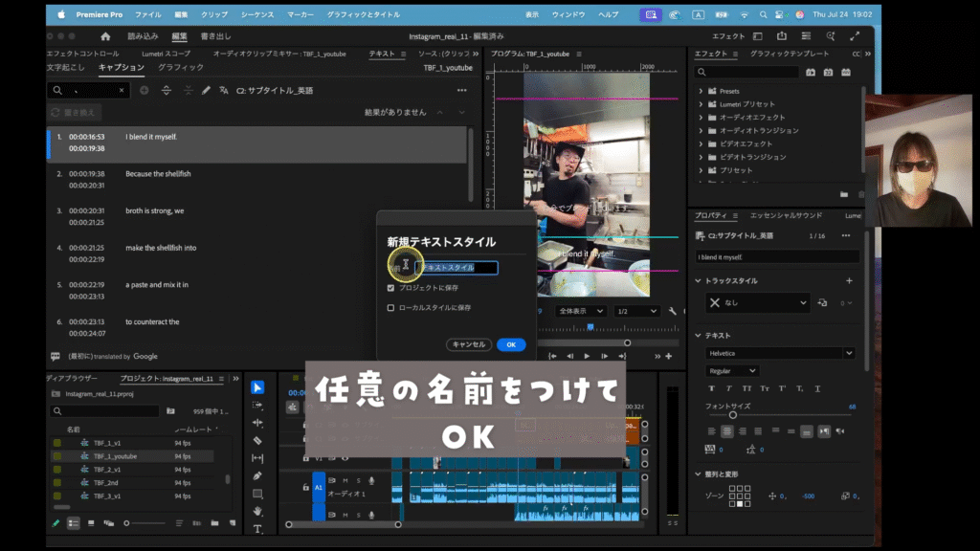This screenshot has height=551, width=980.
Task: Switch to the 文字起こし tab
Action: coord(66,68)
